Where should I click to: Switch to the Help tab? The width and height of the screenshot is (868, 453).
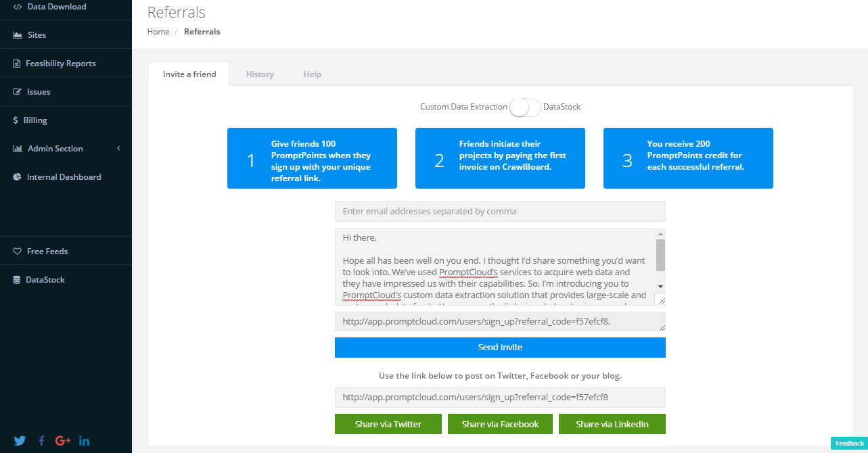coord(312,74)
